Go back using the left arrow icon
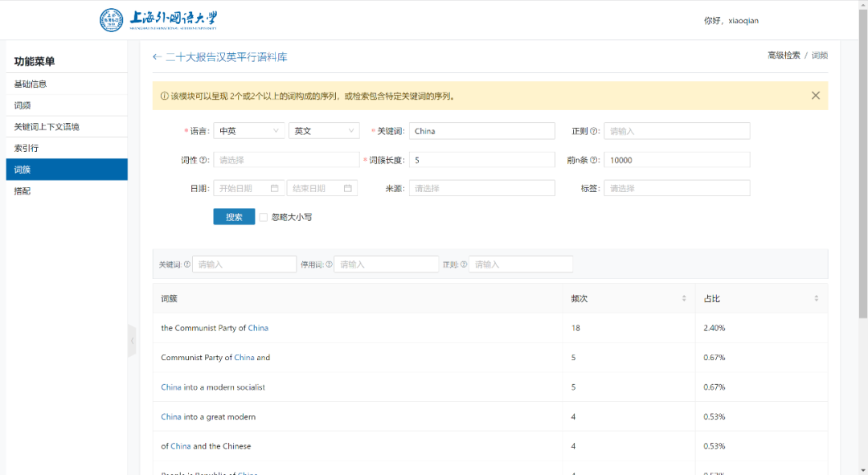 [158, 57]
